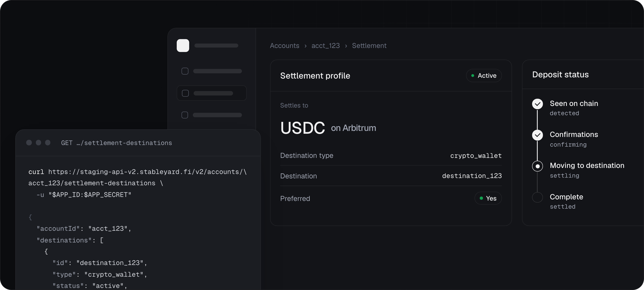The width and height of the screenshot is (644, 290).
Task: Click the Settlement profile title
Action: 315,76
